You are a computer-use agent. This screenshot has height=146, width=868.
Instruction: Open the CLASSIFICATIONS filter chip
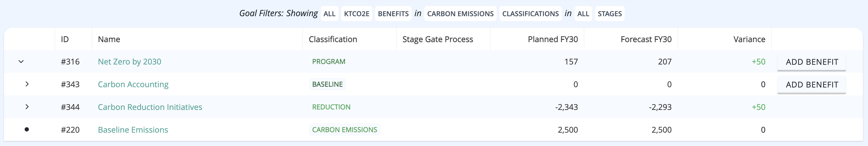(530, 14)
